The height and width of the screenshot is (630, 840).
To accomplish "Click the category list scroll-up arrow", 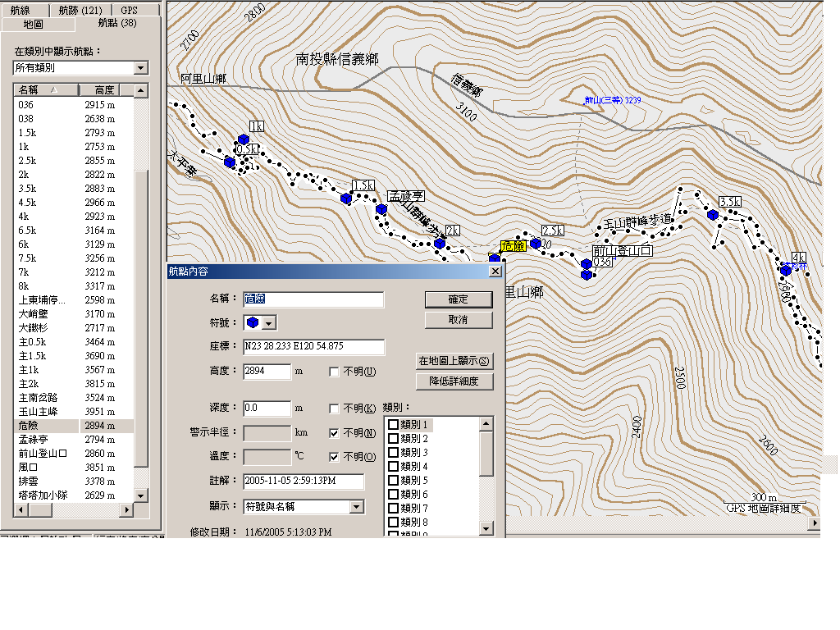I will (486, 424).
